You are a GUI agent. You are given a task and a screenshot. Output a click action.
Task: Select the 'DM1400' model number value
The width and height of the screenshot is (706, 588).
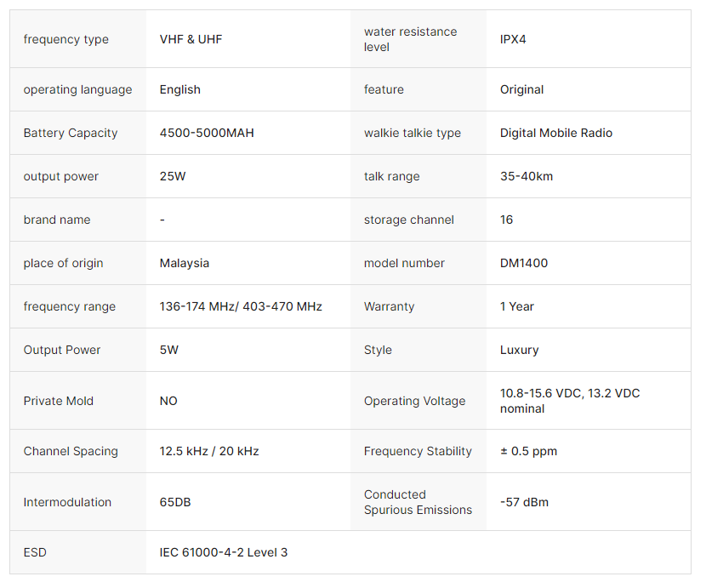point(523,263)
